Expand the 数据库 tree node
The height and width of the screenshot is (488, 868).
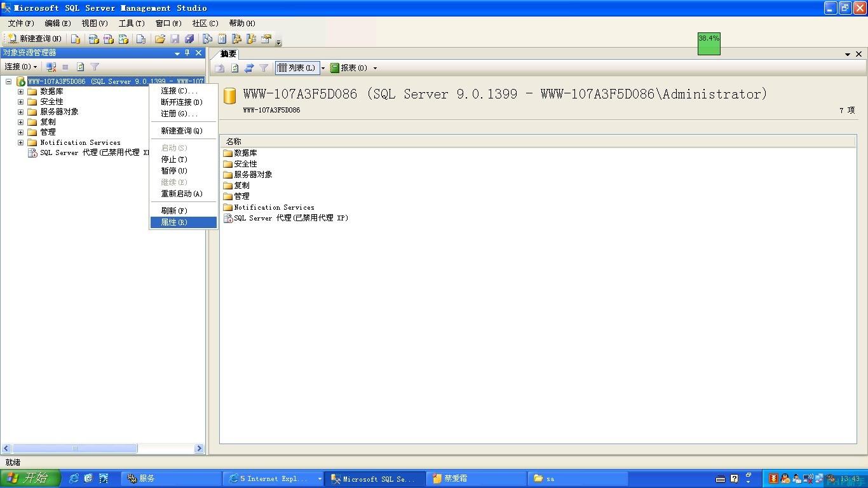tap(20, 91)
